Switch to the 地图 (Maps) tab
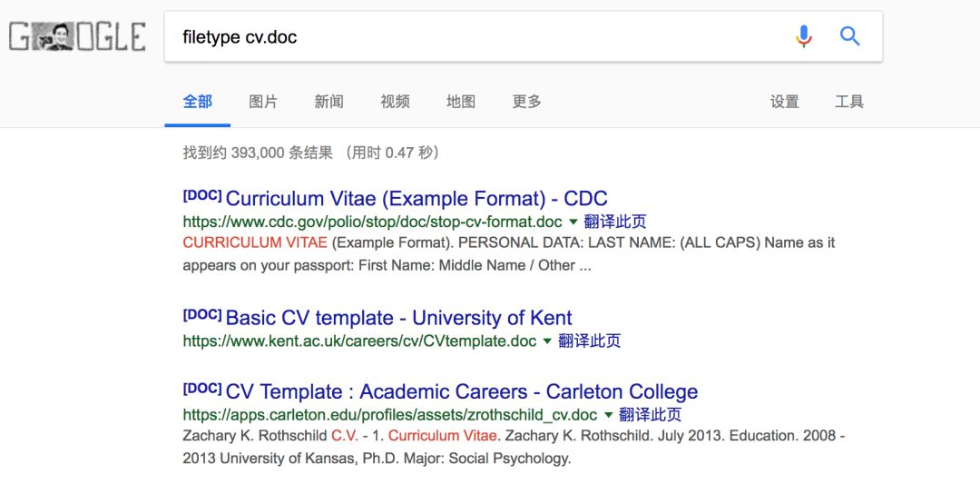Image resolution: width=980 pixels, height=494 pixels. pyautogui.click(x=461, y=102)
